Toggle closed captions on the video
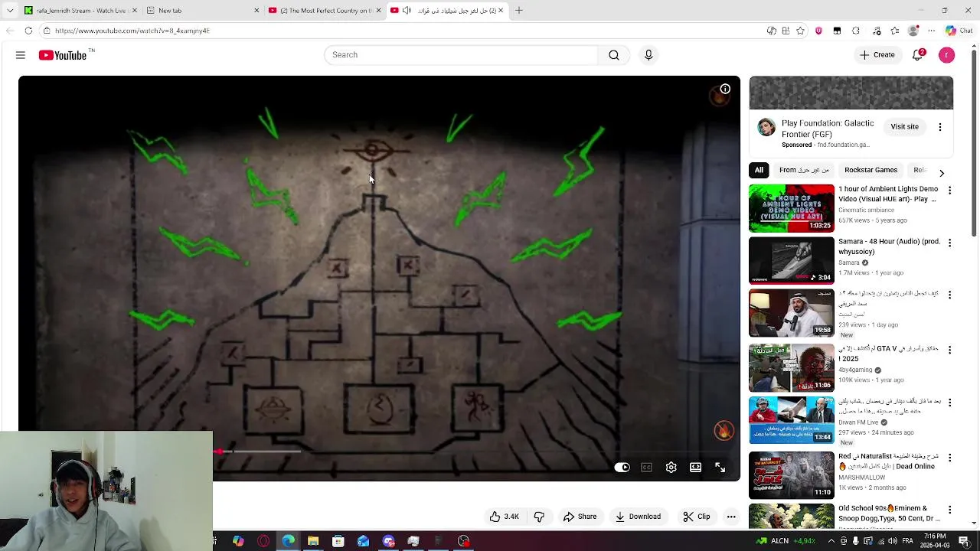 tap(646, 468)
